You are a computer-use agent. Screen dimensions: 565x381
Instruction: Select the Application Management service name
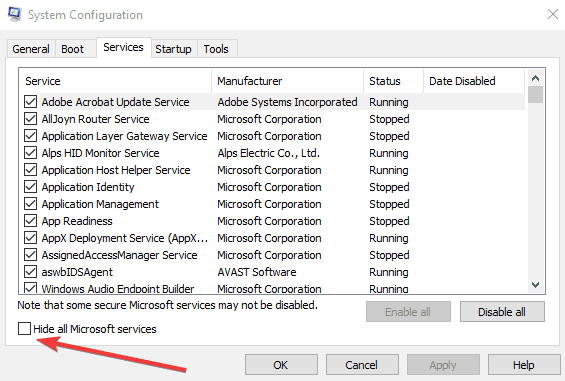tap(100, 204)
